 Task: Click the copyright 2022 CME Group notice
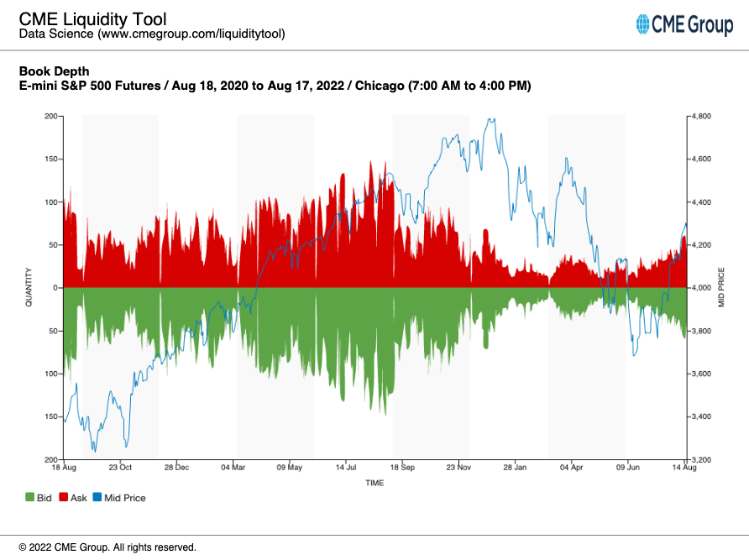click(107, 547)
